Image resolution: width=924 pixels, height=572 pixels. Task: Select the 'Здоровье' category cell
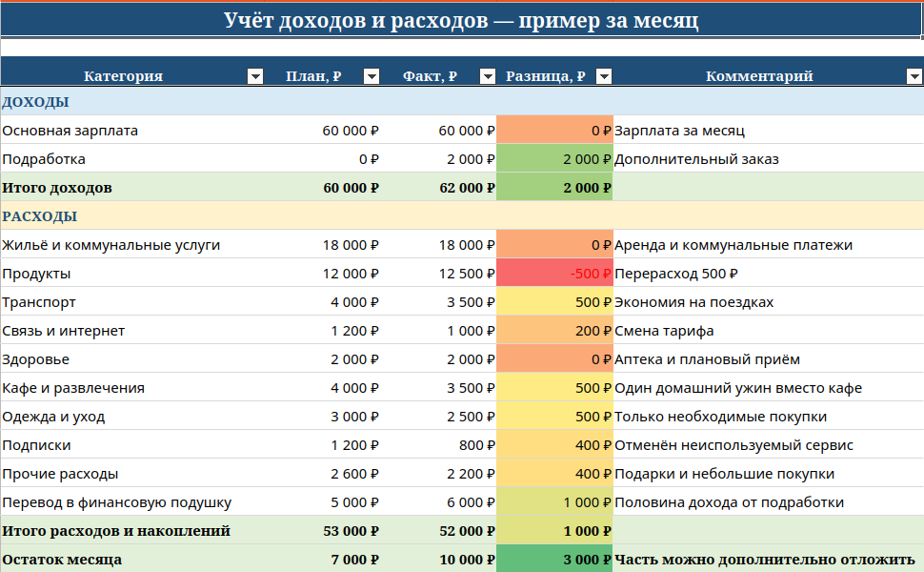(132, 359)
